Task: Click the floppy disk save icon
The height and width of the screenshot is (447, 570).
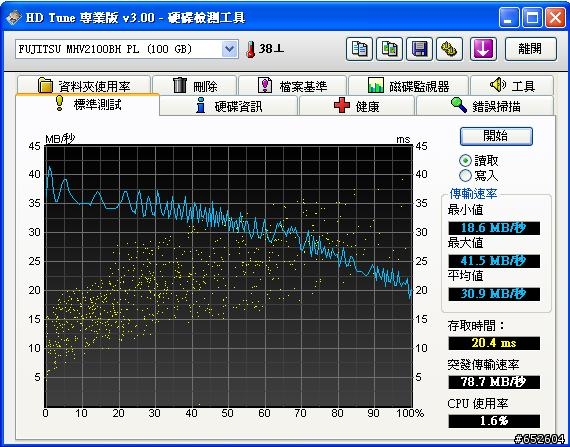Action: (x=419, y=49)
